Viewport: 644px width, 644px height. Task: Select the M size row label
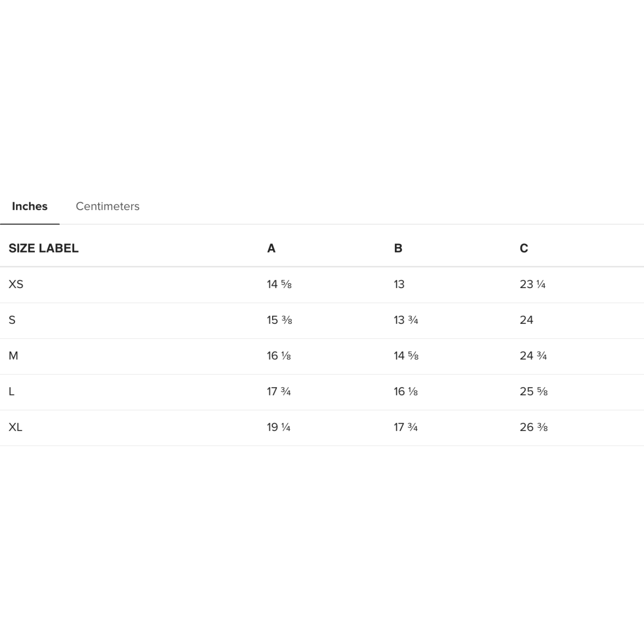pyautogui.click(x=13, y=355)
